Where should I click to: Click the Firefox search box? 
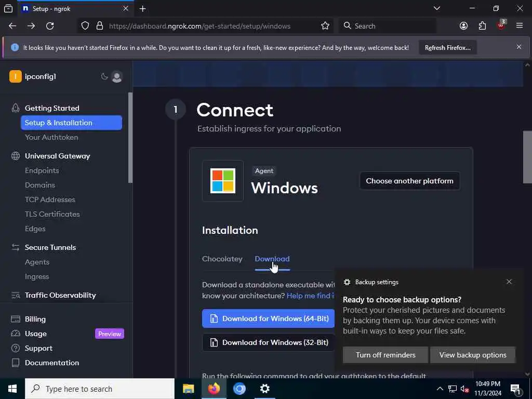click(x=388, y=26)
